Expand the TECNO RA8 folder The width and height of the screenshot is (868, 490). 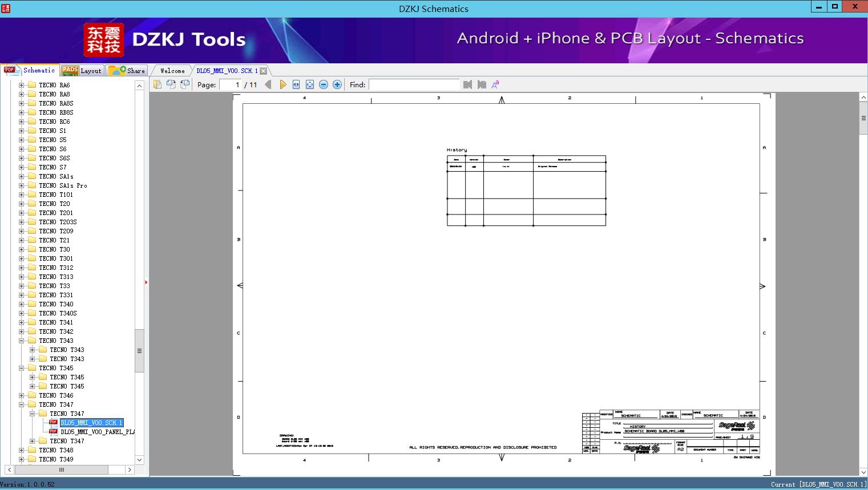click(x=21, y=94)
